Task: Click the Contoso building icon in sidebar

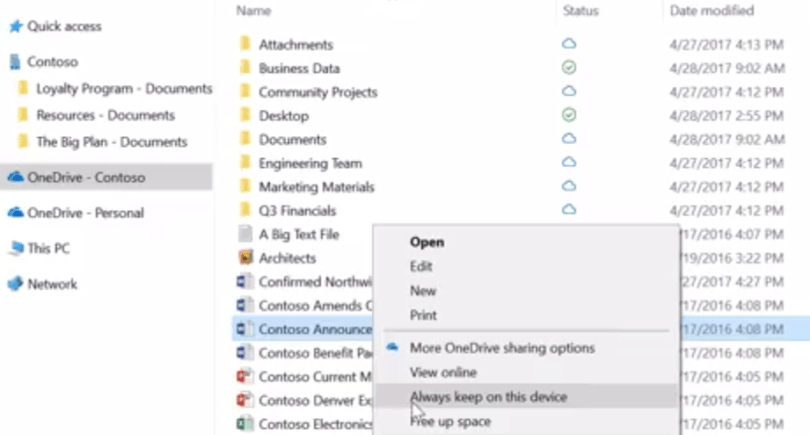Action: (x=15, y=62)
